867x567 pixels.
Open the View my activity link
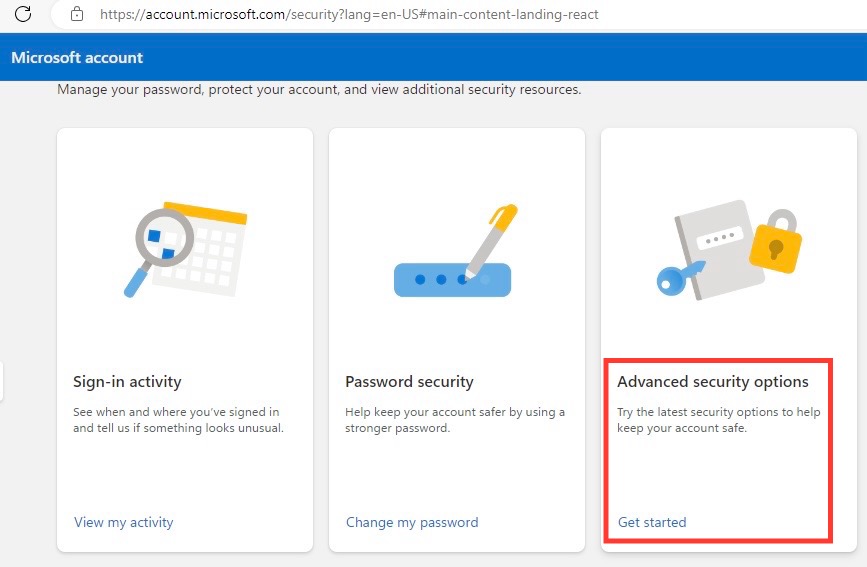tap(124, 522)
